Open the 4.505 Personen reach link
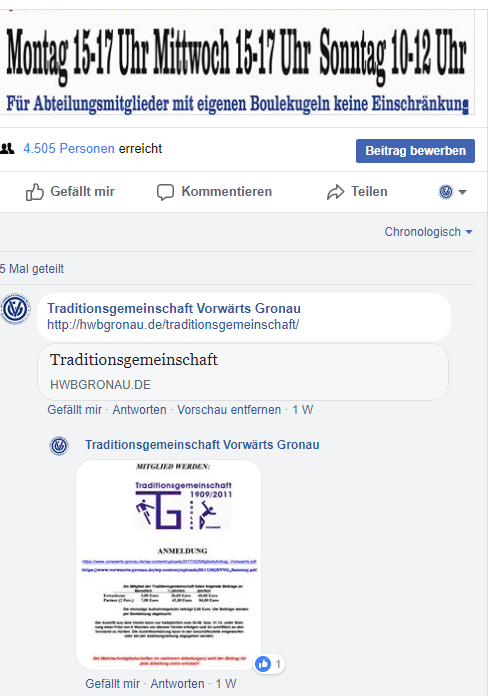 (x=69, y=148)
